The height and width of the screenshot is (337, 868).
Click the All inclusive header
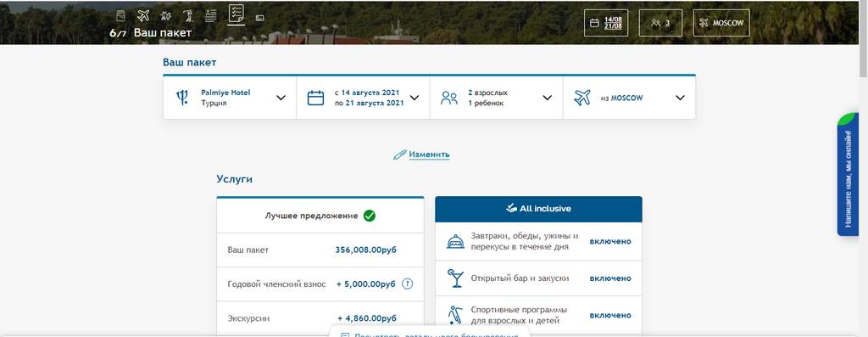click(538, 209)
